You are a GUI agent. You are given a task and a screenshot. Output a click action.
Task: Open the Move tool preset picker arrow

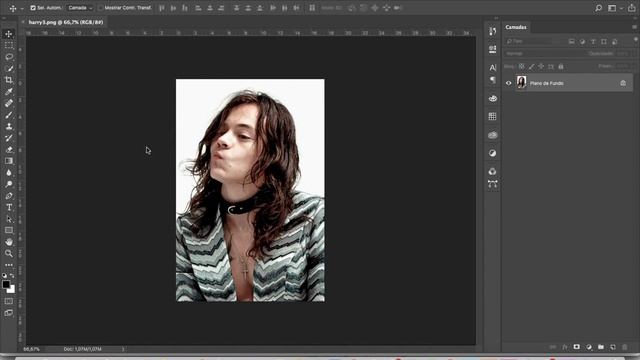[x=22, y=8]
